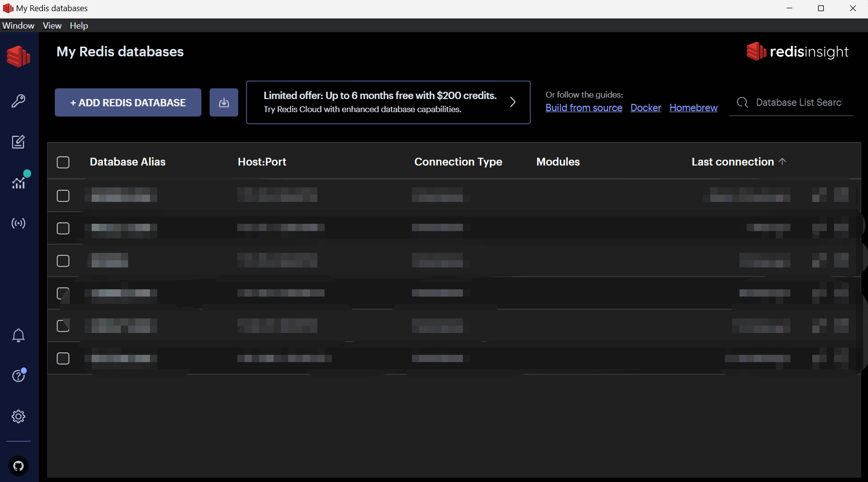Open the Analysis Tools chart icon
This screenshot has height=482, width=868.
click(x=18, y=183)
